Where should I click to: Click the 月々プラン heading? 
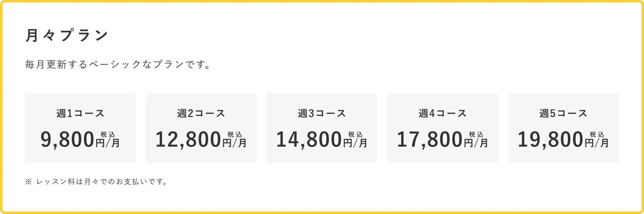[67, 35]
